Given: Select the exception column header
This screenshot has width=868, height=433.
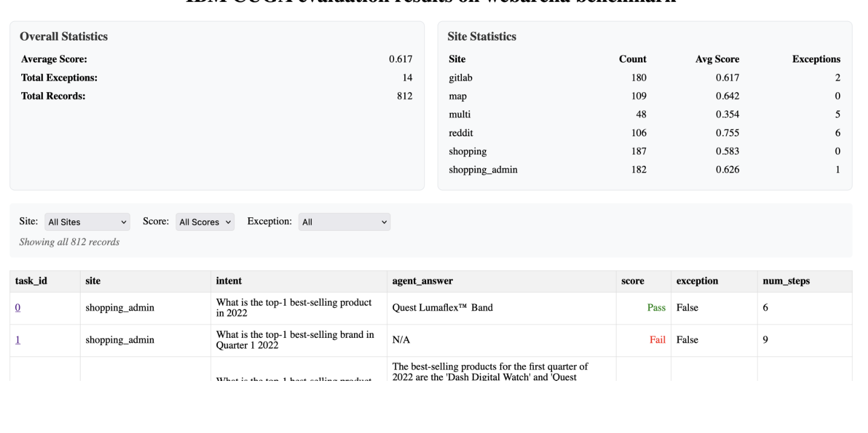Looking at the screenshot, I should [697, 281].
